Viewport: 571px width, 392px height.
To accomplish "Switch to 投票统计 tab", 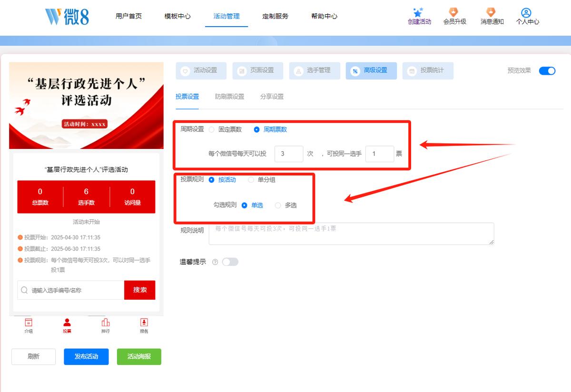I will (428, 70).
